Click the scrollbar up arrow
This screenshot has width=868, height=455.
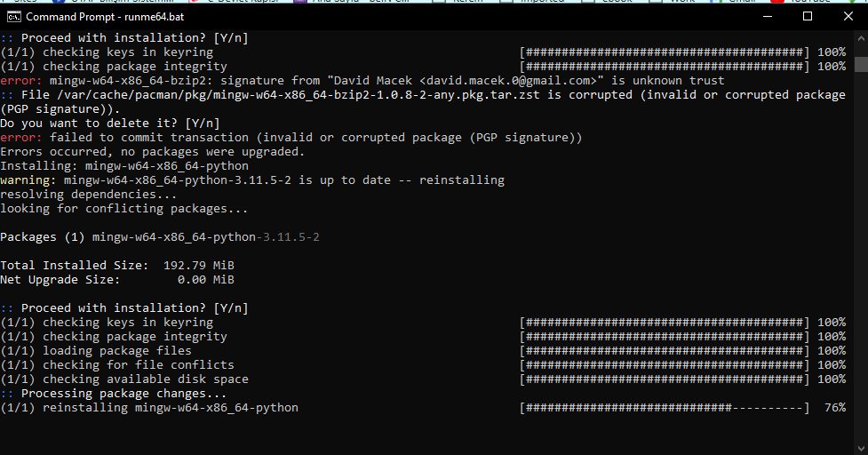click(x=861, y=39)
